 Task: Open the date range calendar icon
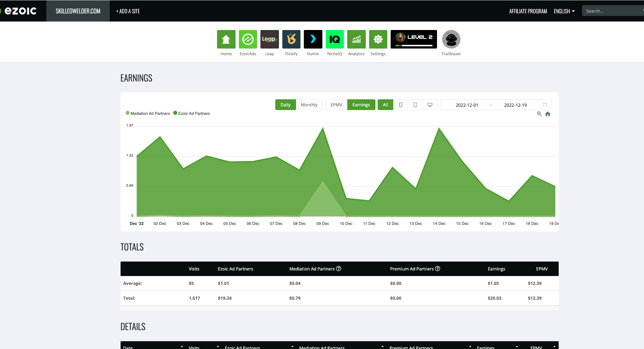click(x=545, y=104)
